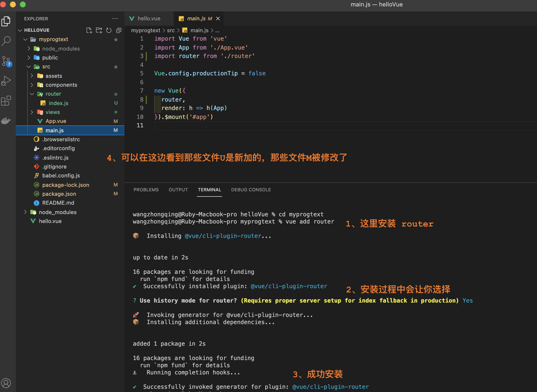
Task: Switch to the hello.vue editor tab
Action: tap(149, 19)
